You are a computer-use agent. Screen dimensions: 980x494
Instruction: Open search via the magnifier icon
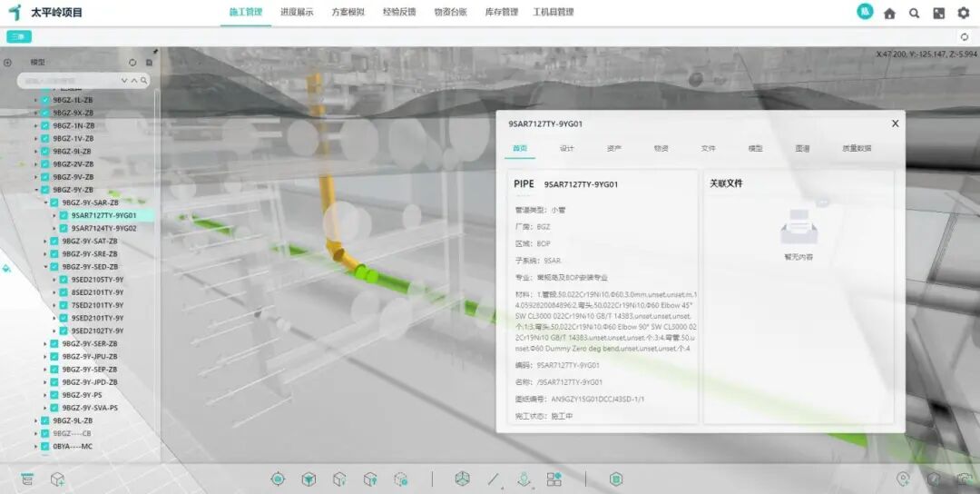tap(914, 13)
